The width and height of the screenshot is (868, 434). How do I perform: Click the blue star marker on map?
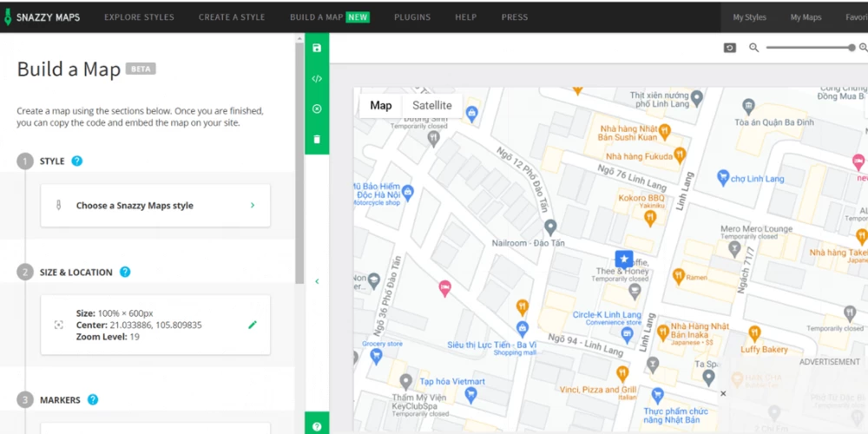coord(624,259)
